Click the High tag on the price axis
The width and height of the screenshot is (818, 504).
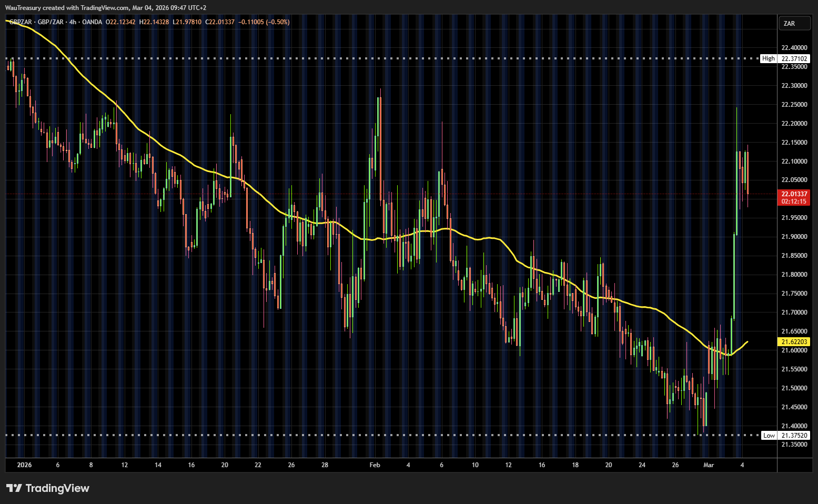pos(769,58)
